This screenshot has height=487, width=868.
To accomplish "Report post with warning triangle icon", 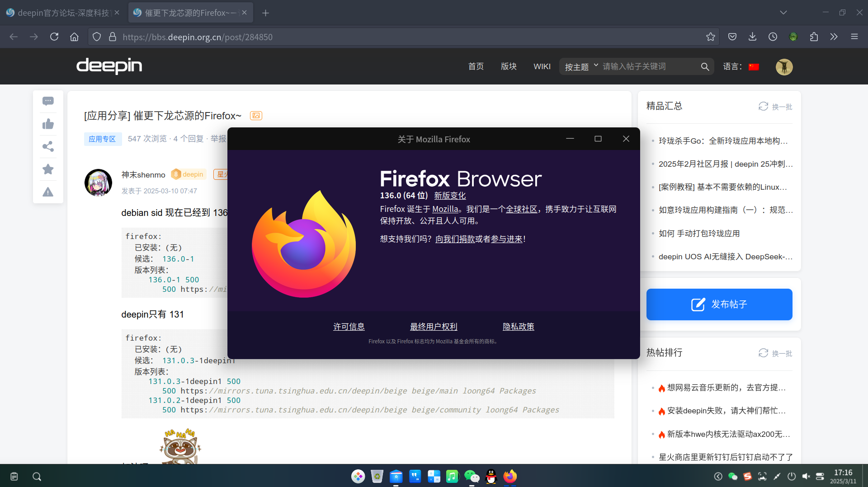I will click(48, 192).
